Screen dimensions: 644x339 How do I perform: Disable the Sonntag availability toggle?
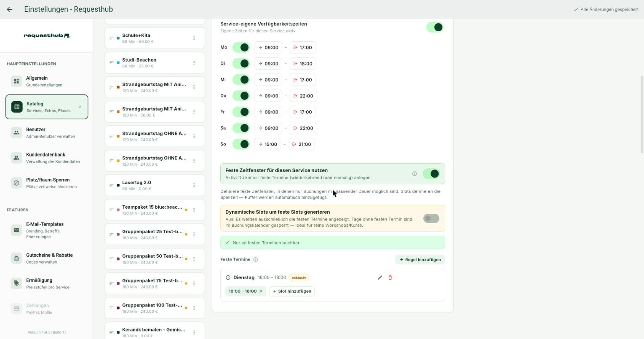point(241,144)
